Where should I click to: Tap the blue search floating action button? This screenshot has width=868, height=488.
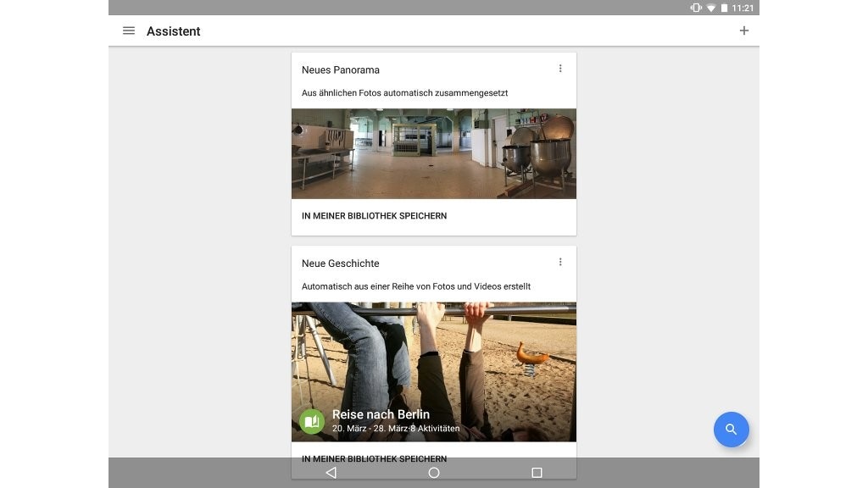(731, 430)
